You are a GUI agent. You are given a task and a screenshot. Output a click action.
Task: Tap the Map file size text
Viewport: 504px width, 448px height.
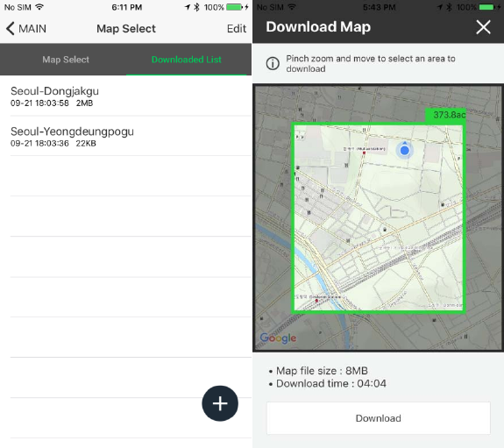(x=322, y=371)
